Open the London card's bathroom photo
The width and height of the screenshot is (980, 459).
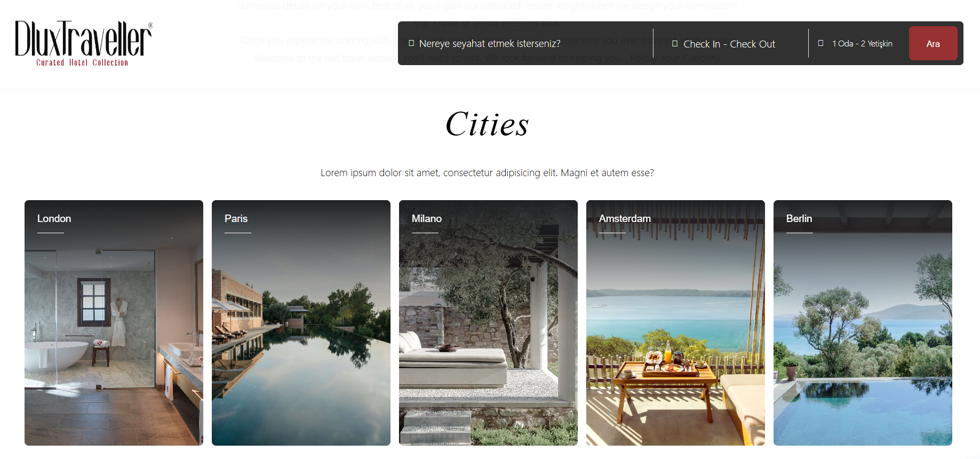pyautogui.click(x=114, y=336)
